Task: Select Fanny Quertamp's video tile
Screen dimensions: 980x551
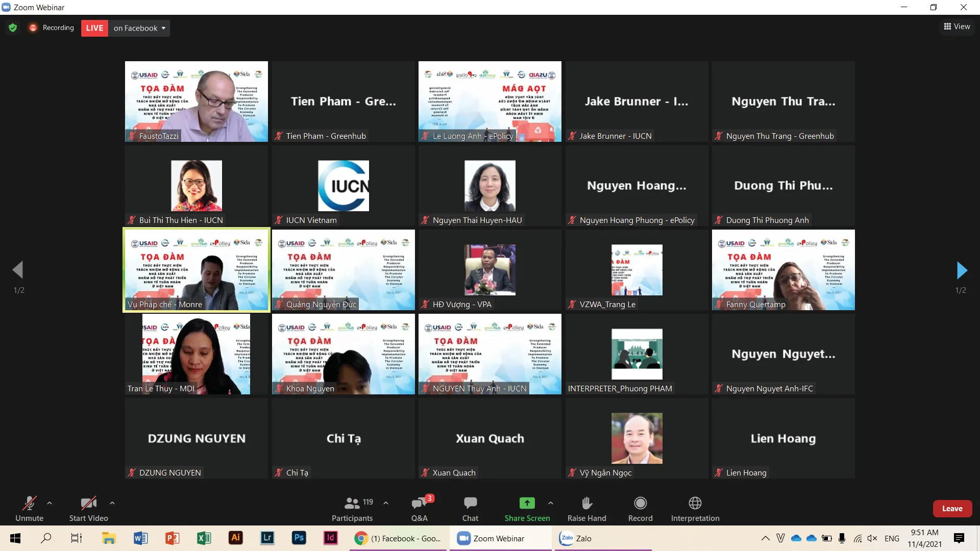Action: [x=783, y=270]
